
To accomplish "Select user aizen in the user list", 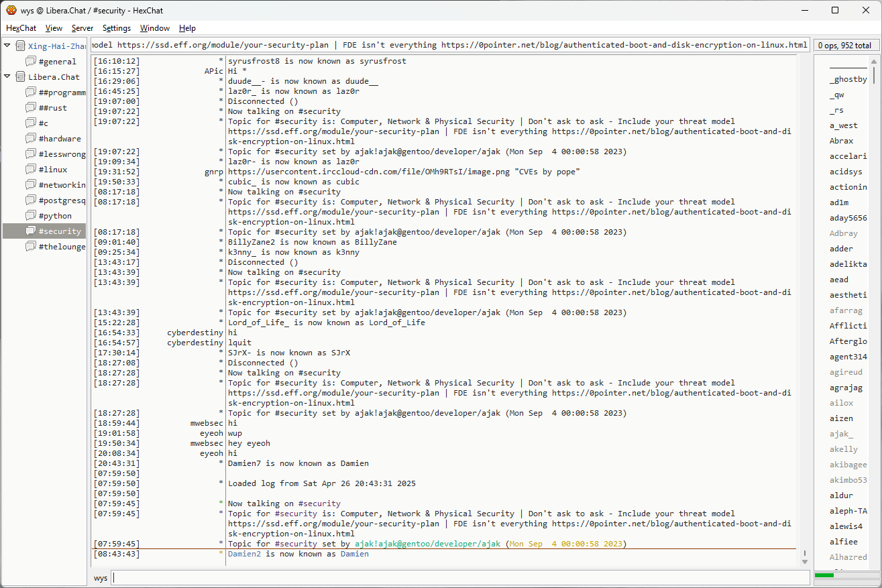I will [841, 418].
